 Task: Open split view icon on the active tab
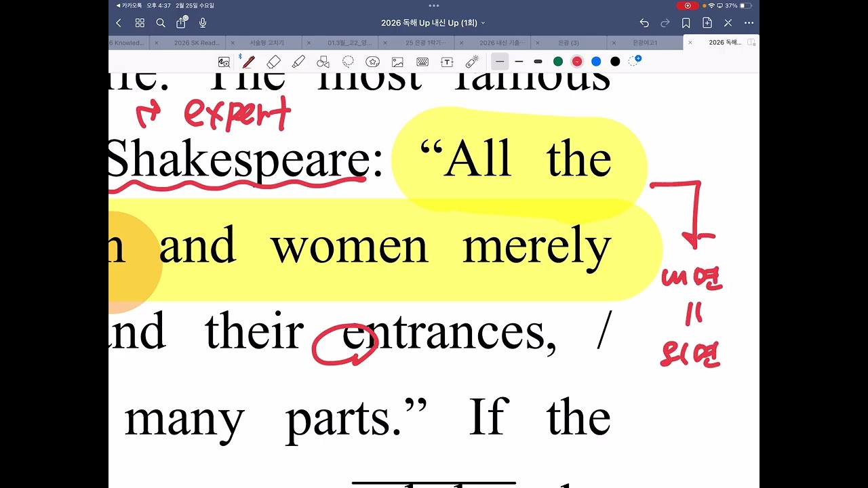(751, 42)
